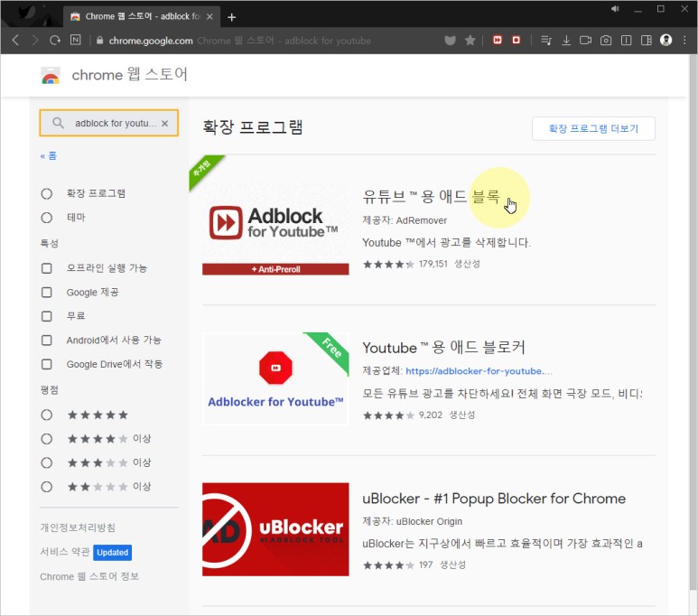View site security lock info
698x616 pixels.
point(99,41)
